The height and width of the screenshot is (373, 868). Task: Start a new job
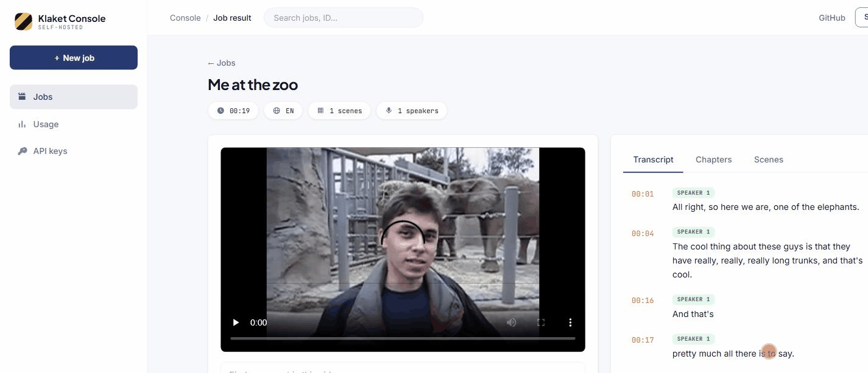coord(74,58)
